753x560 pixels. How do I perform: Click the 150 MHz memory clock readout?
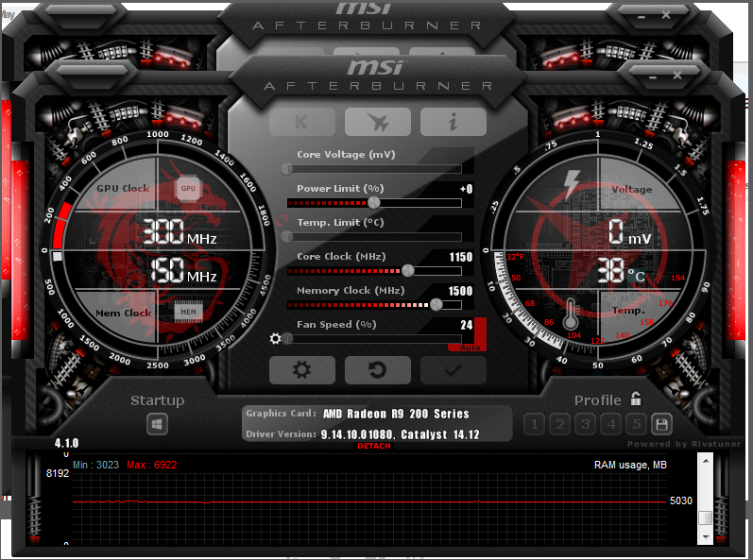[x=183, y=270]
